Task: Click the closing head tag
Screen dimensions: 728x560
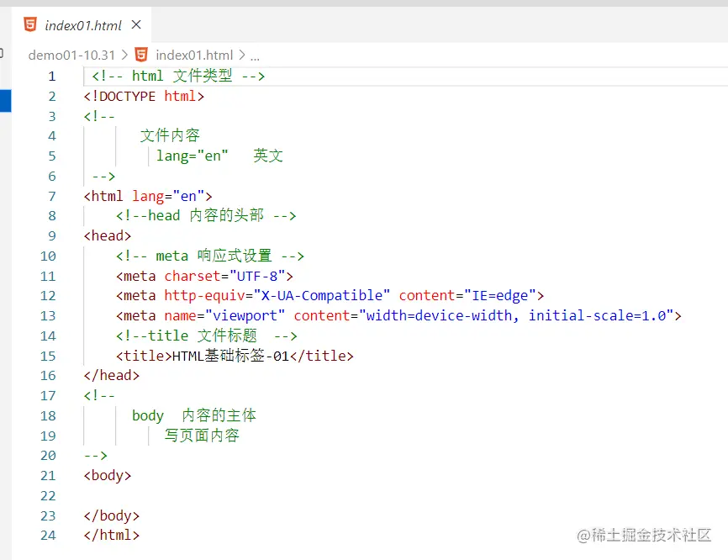Action: 112,375
